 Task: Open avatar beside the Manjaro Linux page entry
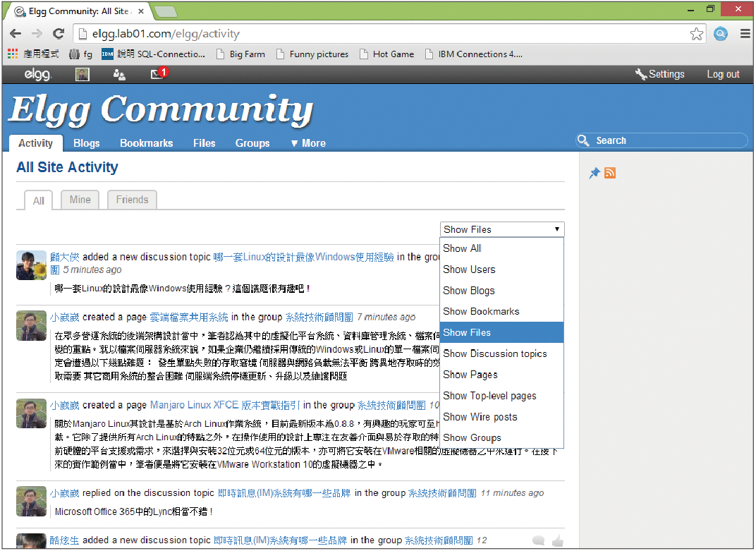[31, 413]
